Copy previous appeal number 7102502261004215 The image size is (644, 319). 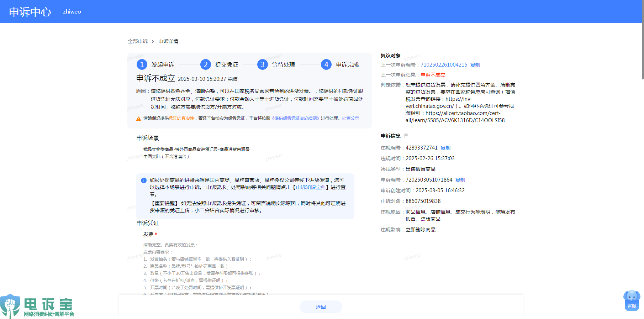[475, 65]
